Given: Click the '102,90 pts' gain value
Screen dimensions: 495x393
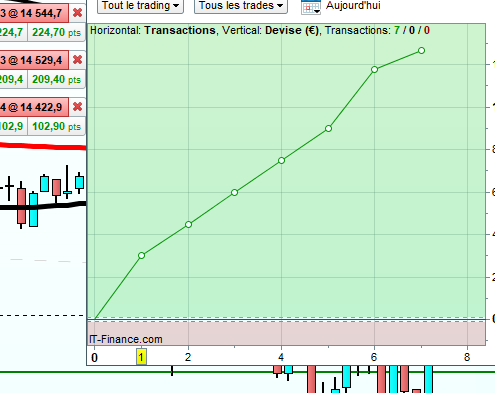Looking at the screenshot, I should tap(56, 126).
